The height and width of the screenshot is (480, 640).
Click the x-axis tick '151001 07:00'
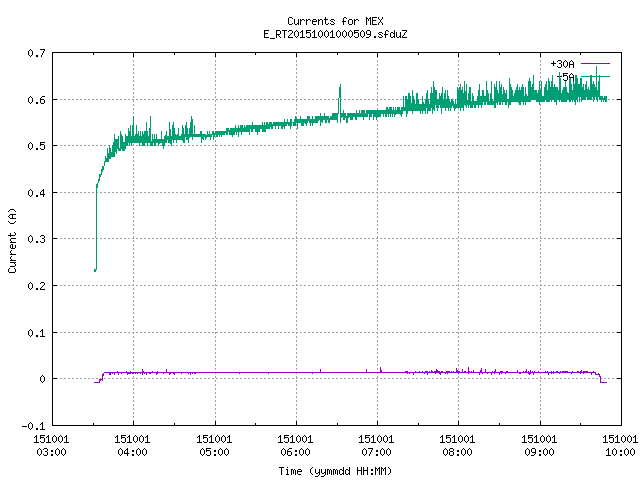pos(376,446)
